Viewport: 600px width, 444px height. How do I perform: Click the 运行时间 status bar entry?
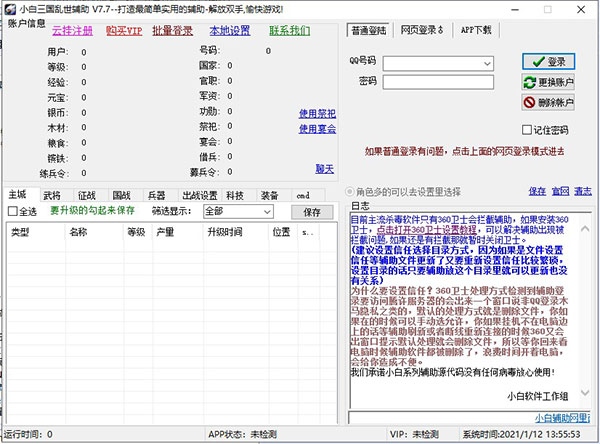pyautogui.click(x=28, y=434)
